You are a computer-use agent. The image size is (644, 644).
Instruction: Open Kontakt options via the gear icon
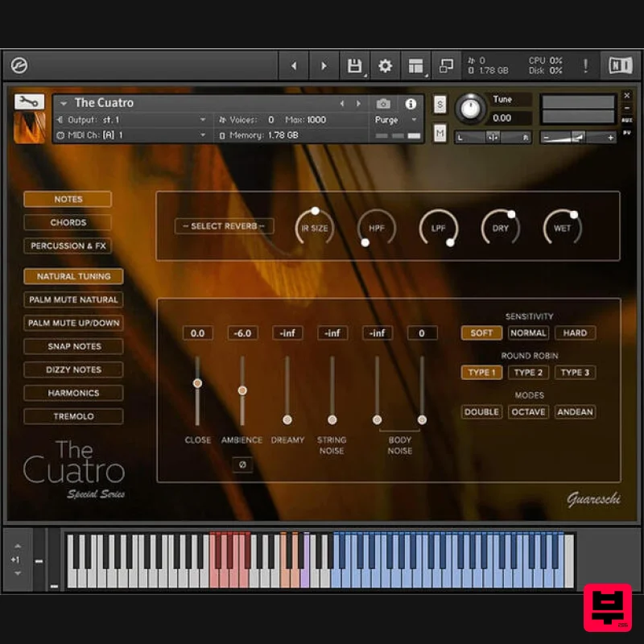385,65
